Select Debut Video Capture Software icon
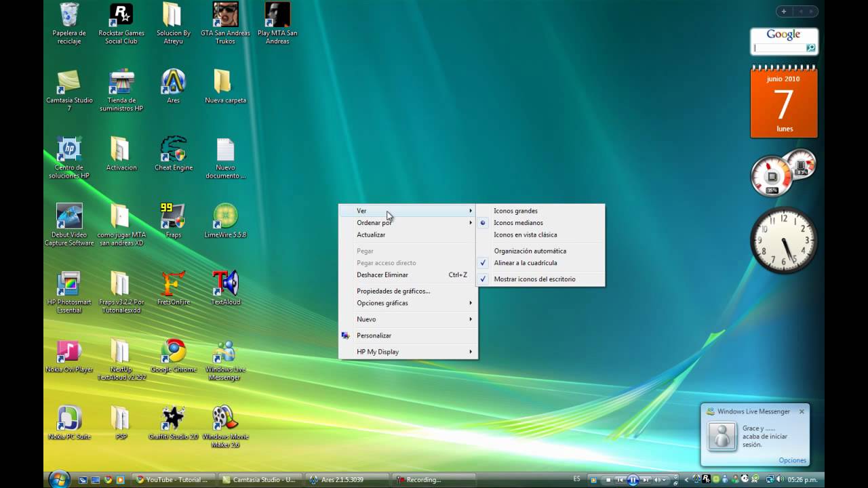This screenshot has height=488, width=868. (x=69, y=224)
